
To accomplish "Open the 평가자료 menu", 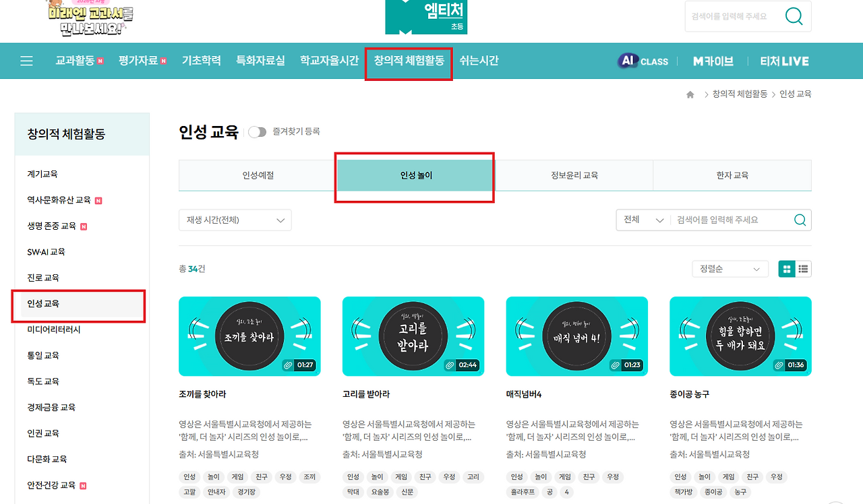I will (x=138, y=61).
